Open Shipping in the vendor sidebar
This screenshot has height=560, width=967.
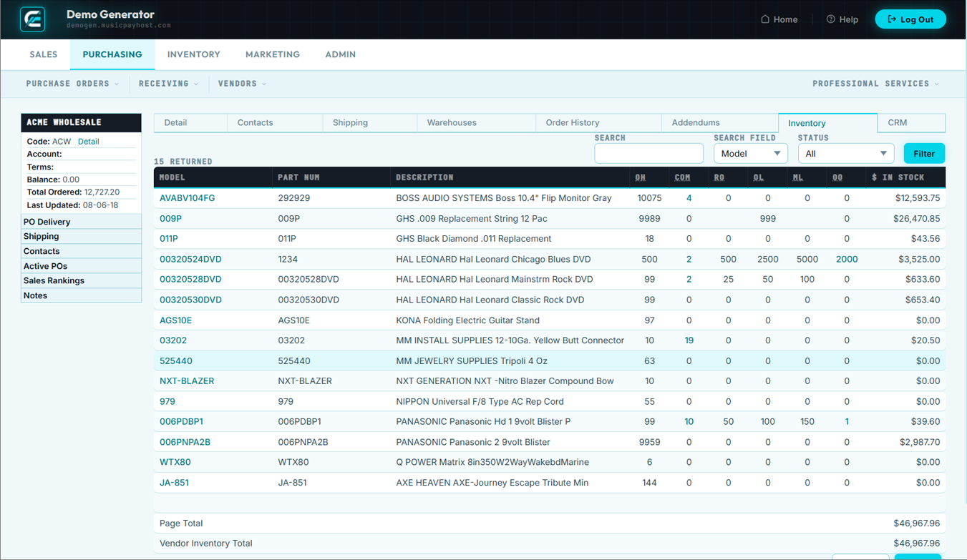(x=82, y=237)
